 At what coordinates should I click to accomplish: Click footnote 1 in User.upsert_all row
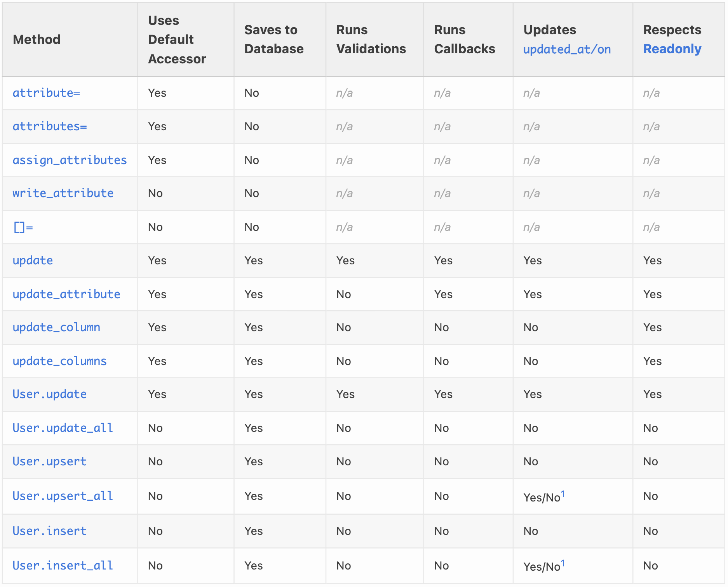coord(563,494)
